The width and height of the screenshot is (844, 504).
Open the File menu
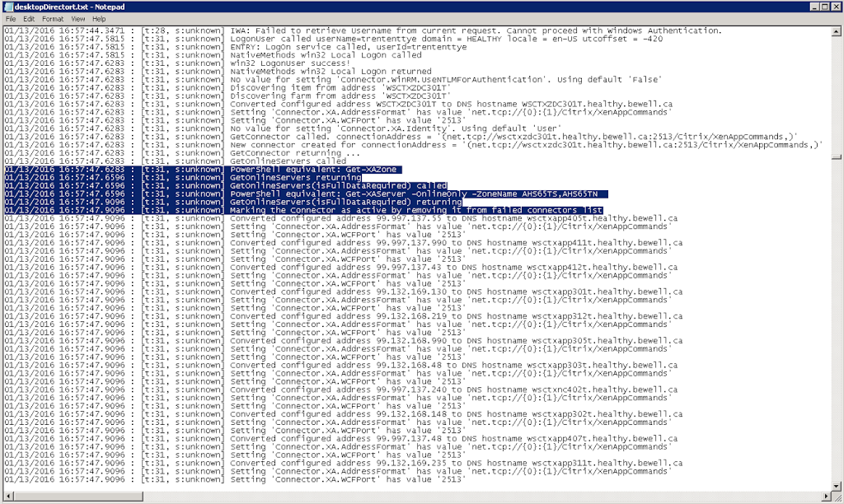click(x=11, y=18)
